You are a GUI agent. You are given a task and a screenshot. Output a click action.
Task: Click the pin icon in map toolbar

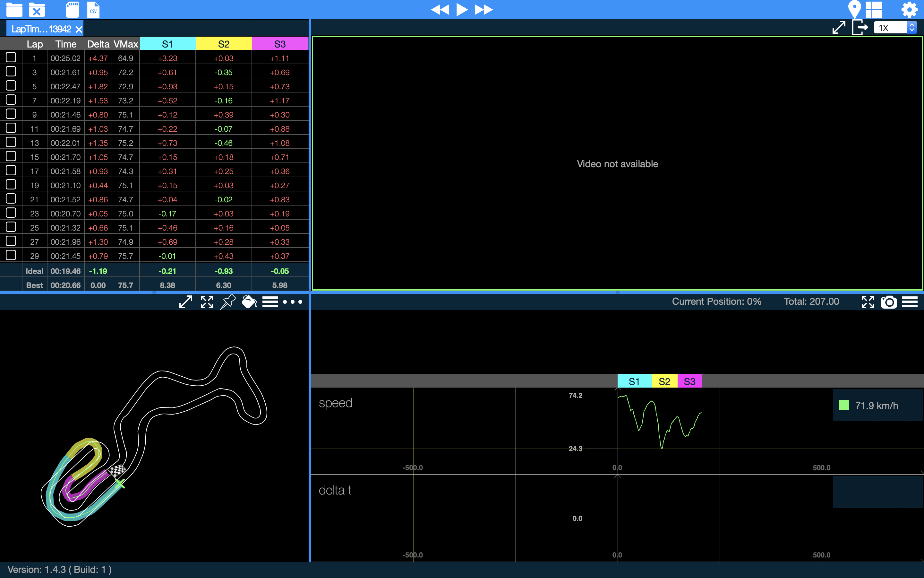coord(228,302)
